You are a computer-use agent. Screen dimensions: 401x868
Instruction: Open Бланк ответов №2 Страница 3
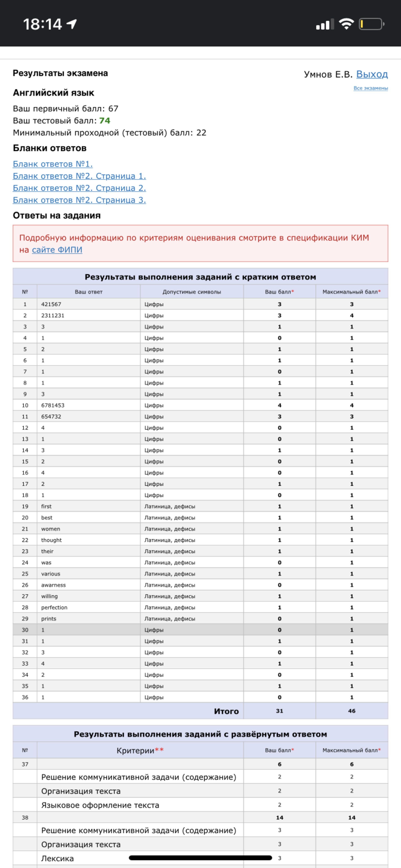coord(79,200)
